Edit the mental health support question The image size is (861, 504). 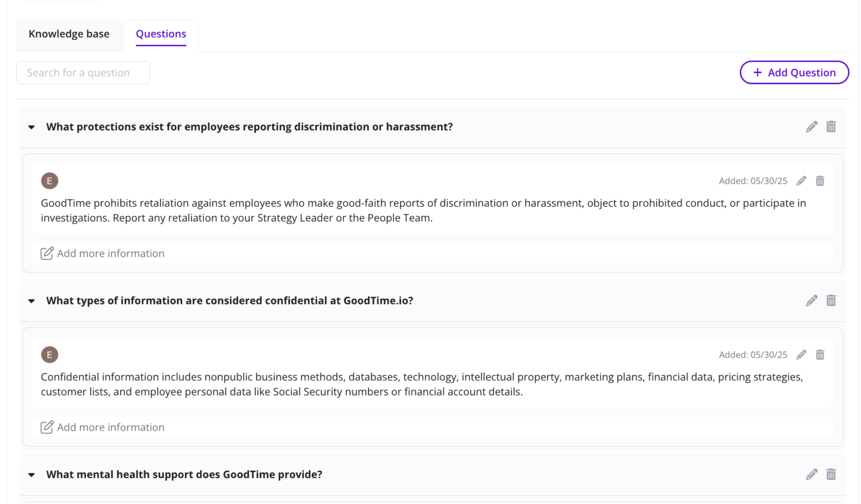812,474
